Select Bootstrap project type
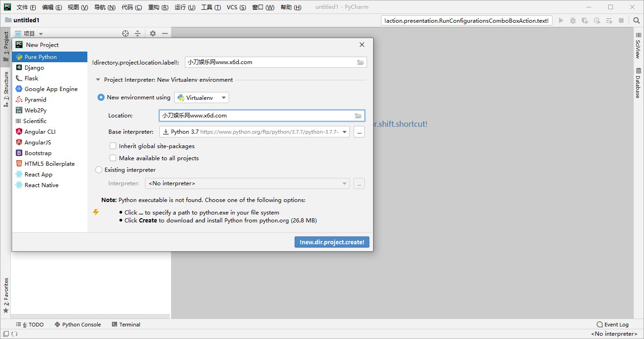The width and height of the screenshot is (644, 339). [50, 153]
